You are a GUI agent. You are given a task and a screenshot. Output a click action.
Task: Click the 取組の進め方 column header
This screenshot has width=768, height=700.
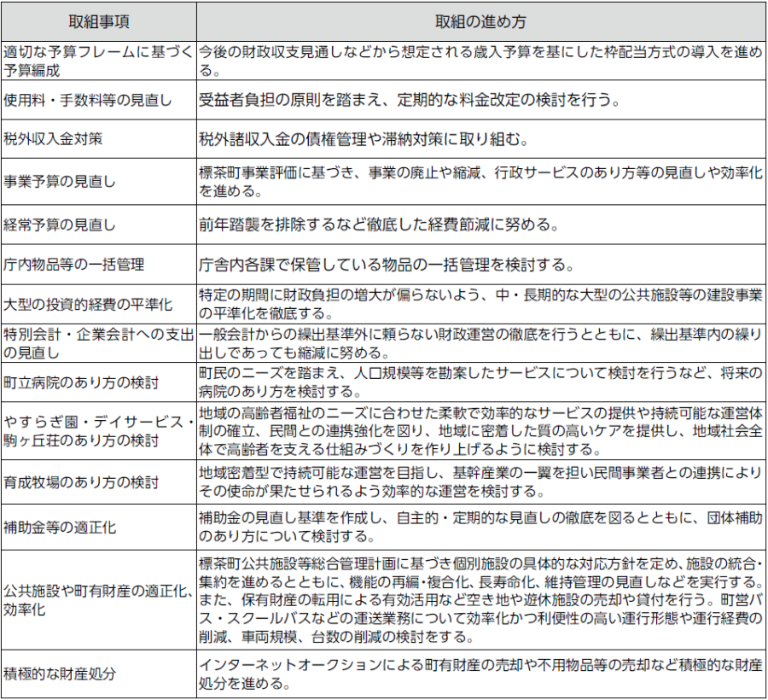tap(480, 20)
